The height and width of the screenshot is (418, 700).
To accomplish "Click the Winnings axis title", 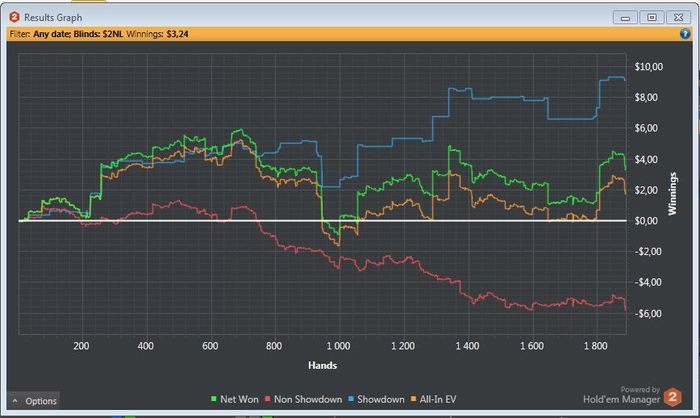I will (x=672, y=194).
